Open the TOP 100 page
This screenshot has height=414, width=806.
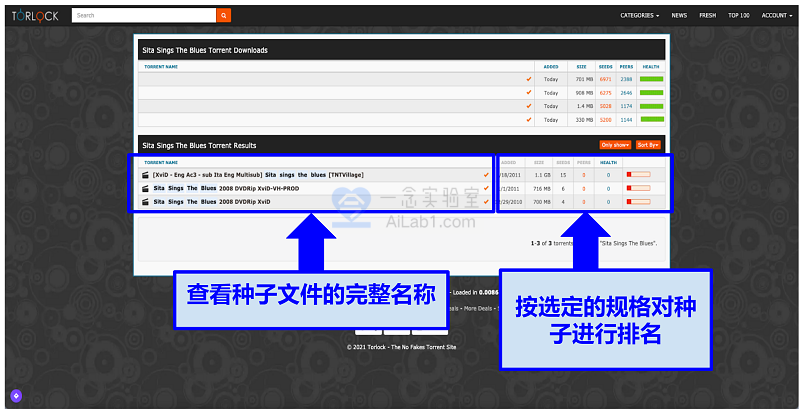tap(739, 15)
